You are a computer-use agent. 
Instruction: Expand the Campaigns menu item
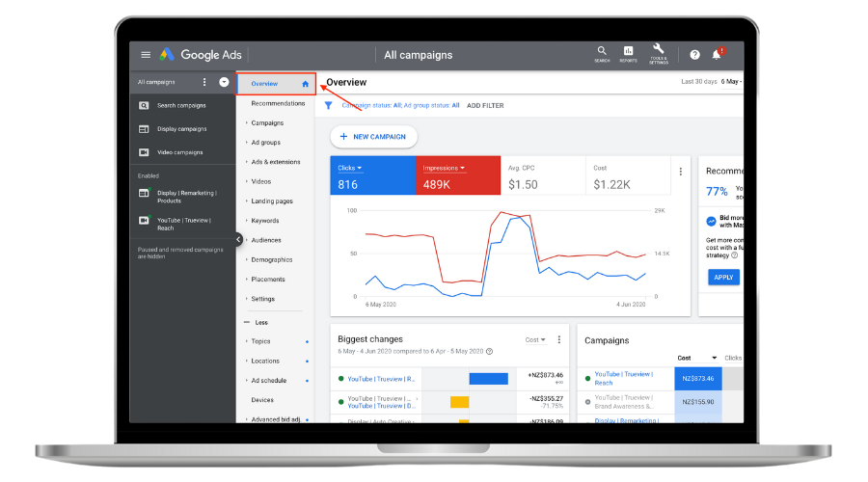267,122
